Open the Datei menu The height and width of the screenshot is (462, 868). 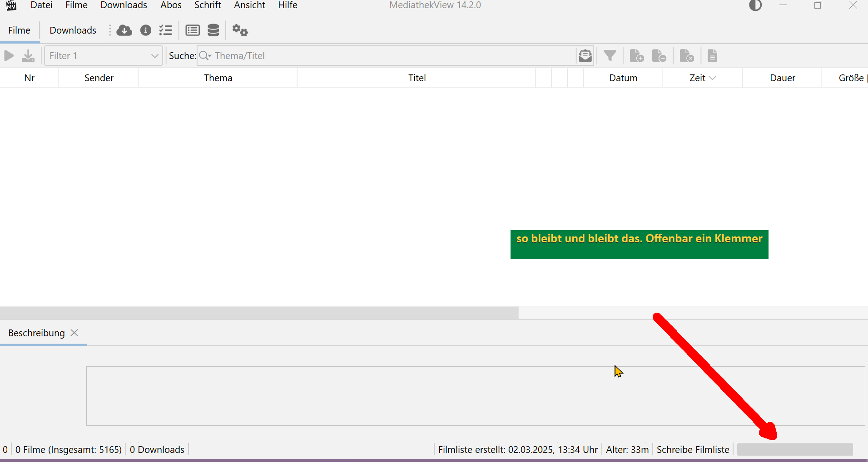tap(41, 5)
